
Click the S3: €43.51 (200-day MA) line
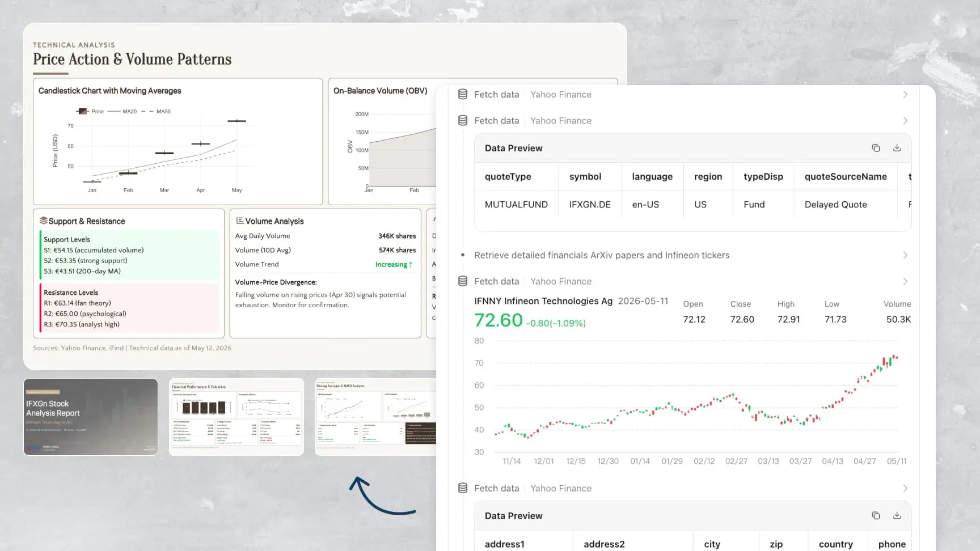(82, 271)
